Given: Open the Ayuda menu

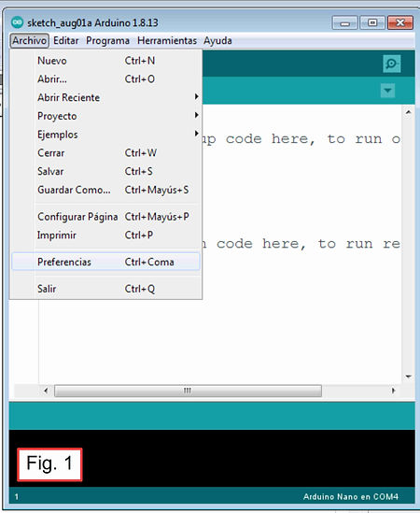Looking at the screenshot, I should [217, 40].
